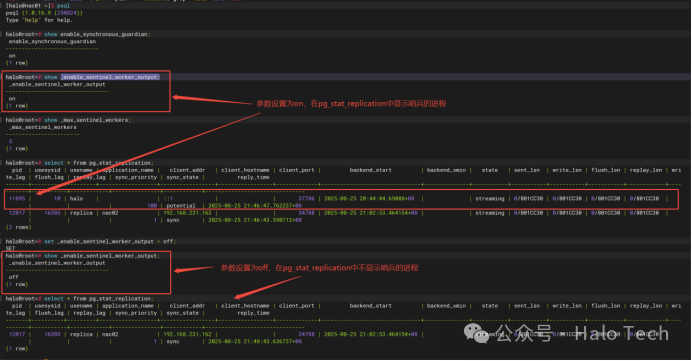Click pid '11895' in the halo row
The image size is (692, 361).
coord(17,199)
